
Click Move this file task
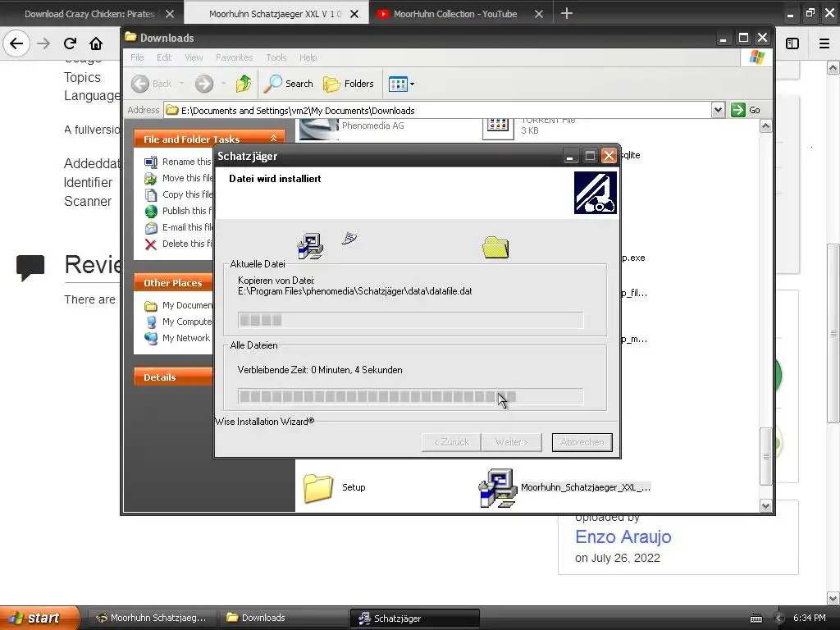pos(178,178)
